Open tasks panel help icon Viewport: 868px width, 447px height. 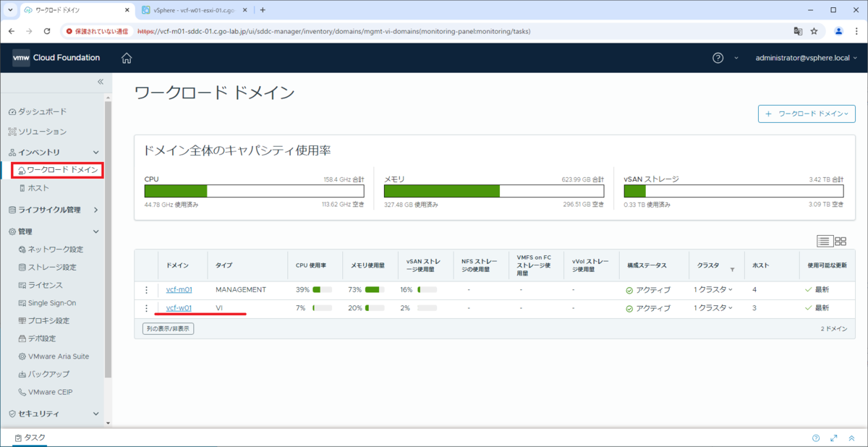(x=816, y=438)
